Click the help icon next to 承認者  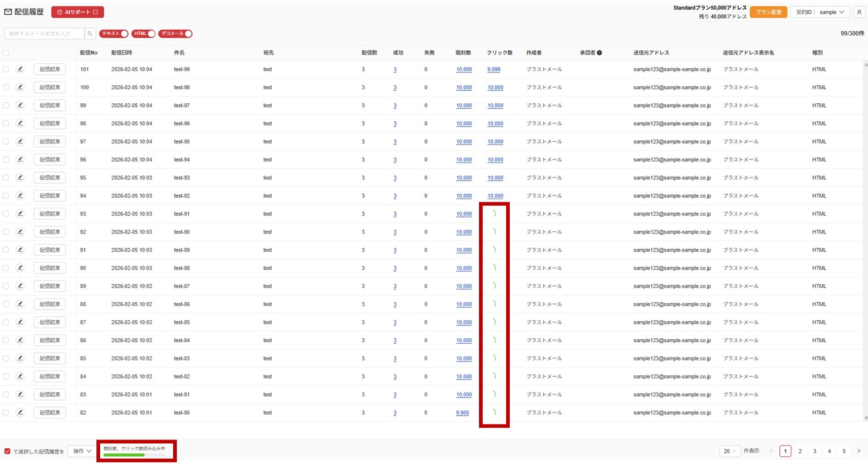[599, 53]
